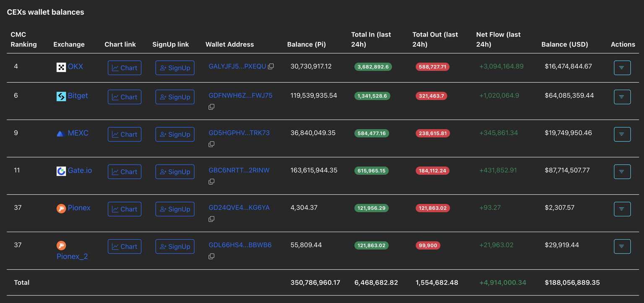The width and height of the screenshot is (644, 303).
Task: Open the Actions filter menu for Pionex_2
Action: 622,246
